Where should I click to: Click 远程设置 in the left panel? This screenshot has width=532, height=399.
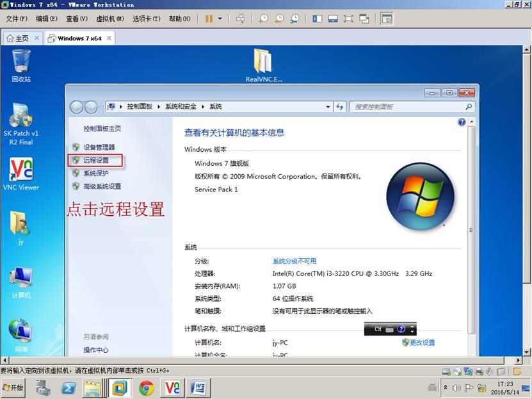tap(96, 160)
